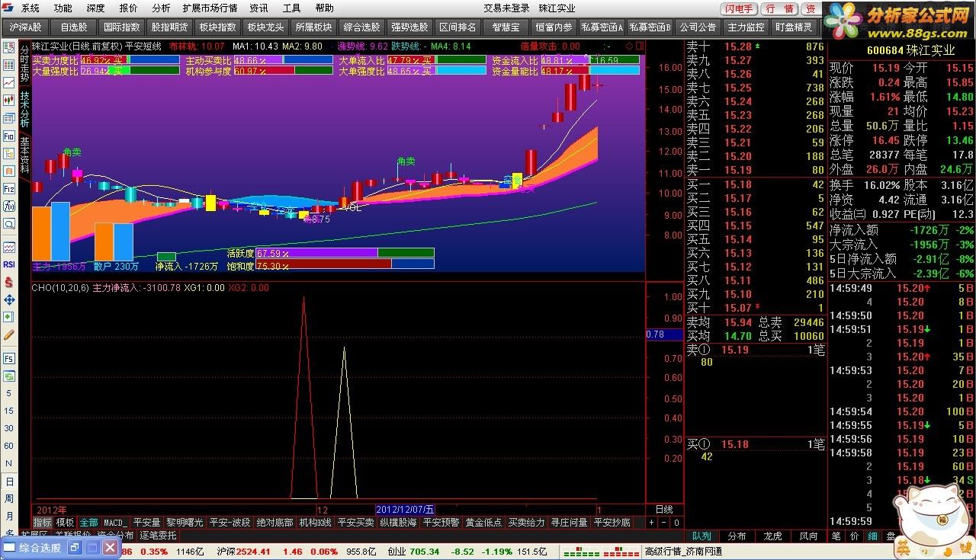The width and height of the screenshot is (976, 560).
Task: Click the plus zoom button below chart
Action: coord(651,523)
